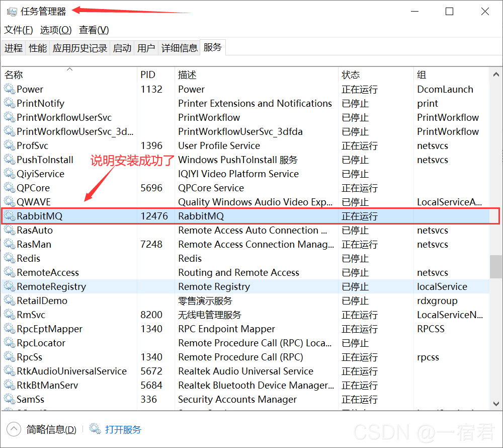
Task: Switch to the 性能 tab
Action: pos(38,48)
